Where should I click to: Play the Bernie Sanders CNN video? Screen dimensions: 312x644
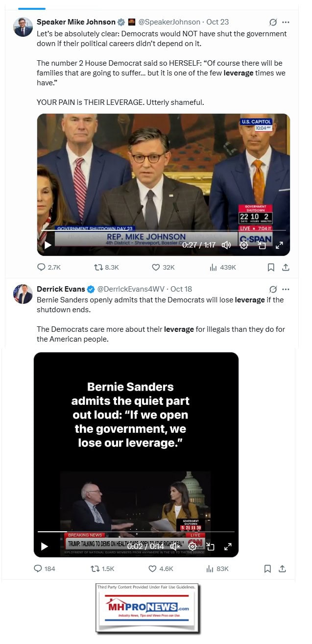pyautogui.click(x=45, y=546)
